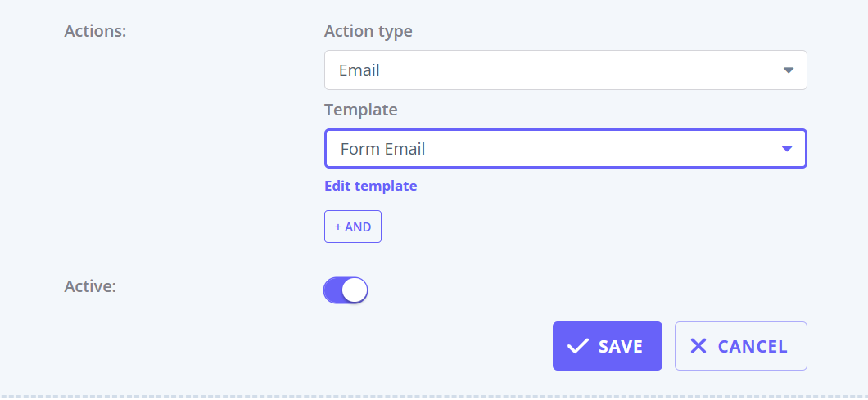Cancel editing the rule
Screen dimensions: 868x400
[x=741, y=346]
